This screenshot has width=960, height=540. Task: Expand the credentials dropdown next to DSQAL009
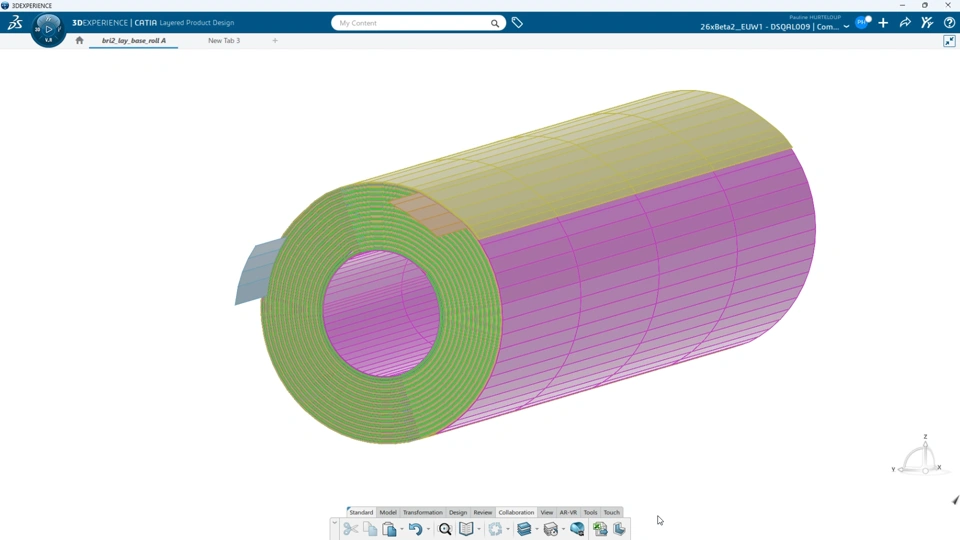click(x=846, y=27)
